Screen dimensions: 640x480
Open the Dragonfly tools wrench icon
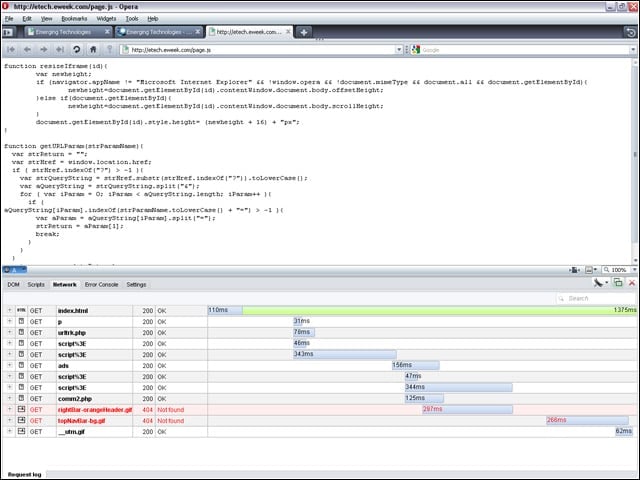coord(598,282)
